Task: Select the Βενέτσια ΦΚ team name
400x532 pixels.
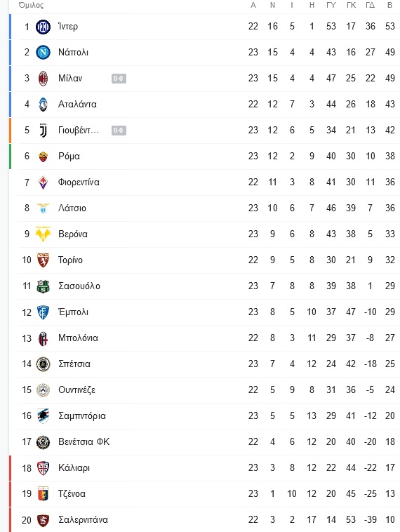Action: (84, 441)
